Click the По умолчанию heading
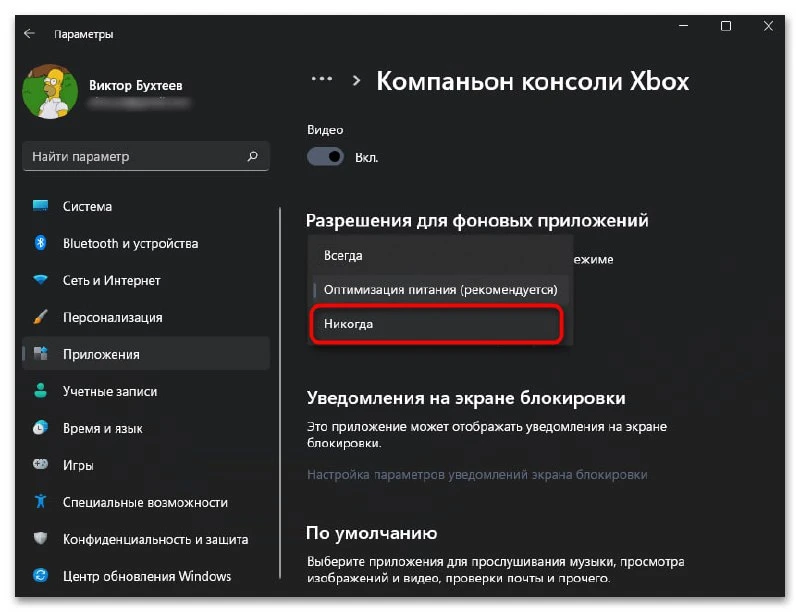The height and width of the screenshot is (612, 800). pos(371,533)
